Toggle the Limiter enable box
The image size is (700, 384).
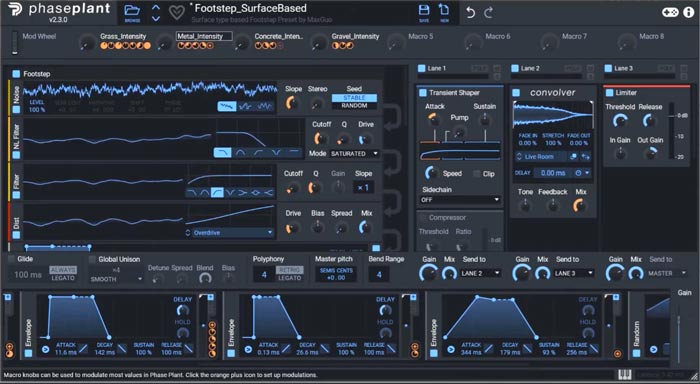[x=609, y=92]
